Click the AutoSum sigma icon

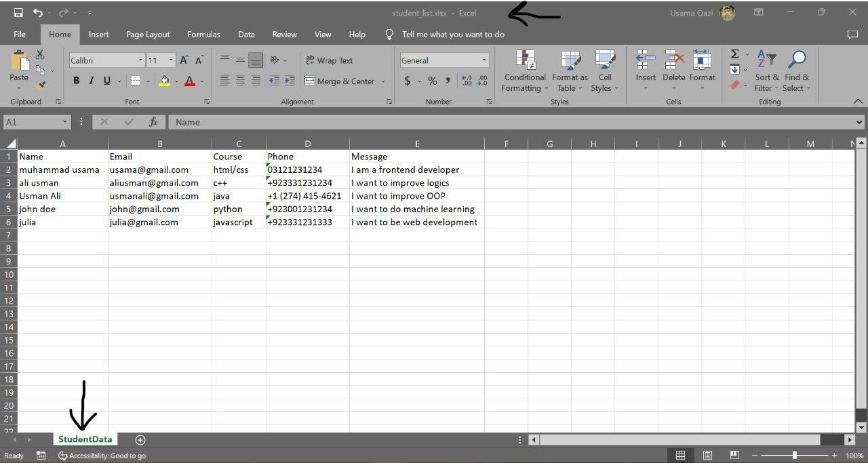point(734,54)
